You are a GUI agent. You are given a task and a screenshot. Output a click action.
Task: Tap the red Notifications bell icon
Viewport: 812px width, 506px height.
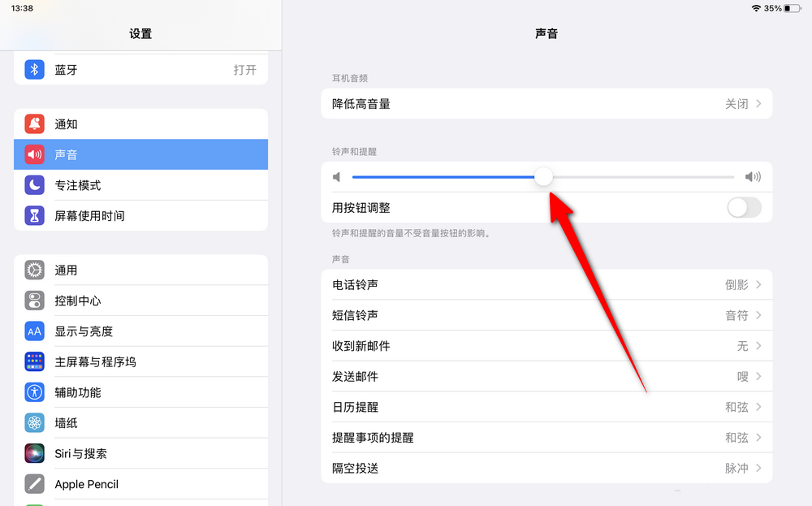(34, 124)
